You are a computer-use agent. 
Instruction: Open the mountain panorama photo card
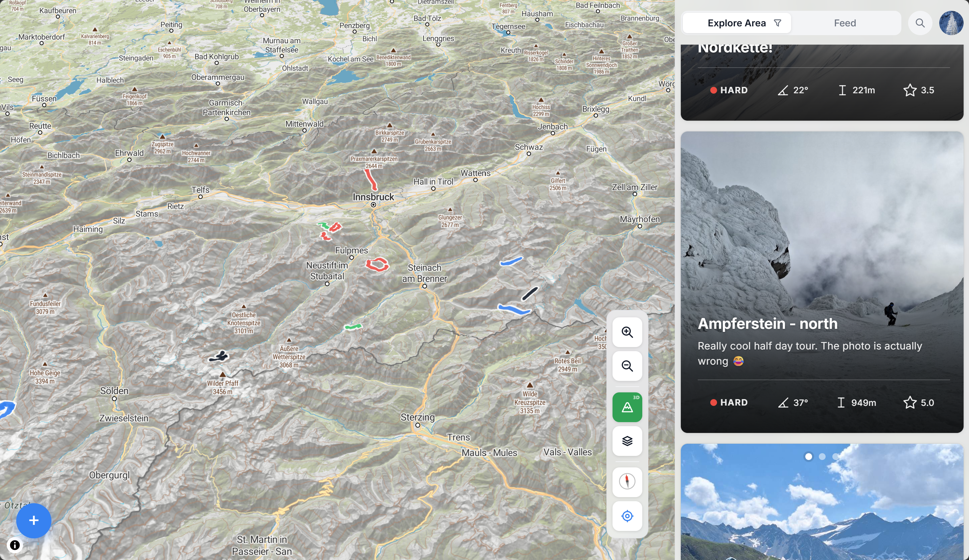click(822, 502)
